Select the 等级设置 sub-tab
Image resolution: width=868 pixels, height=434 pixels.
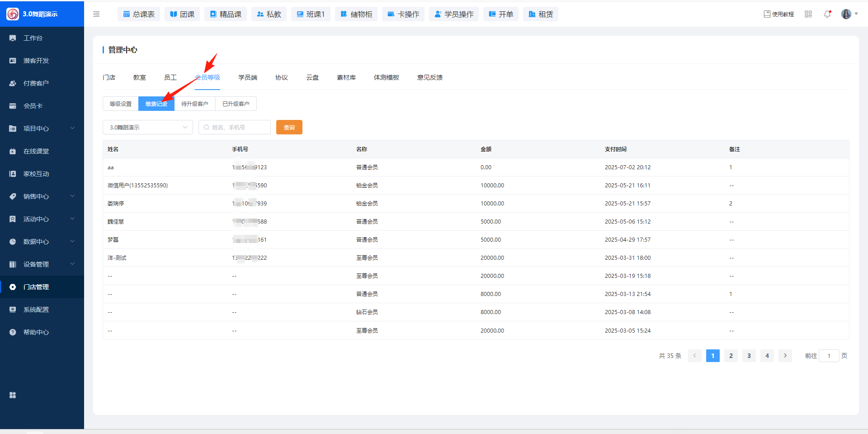121,104
